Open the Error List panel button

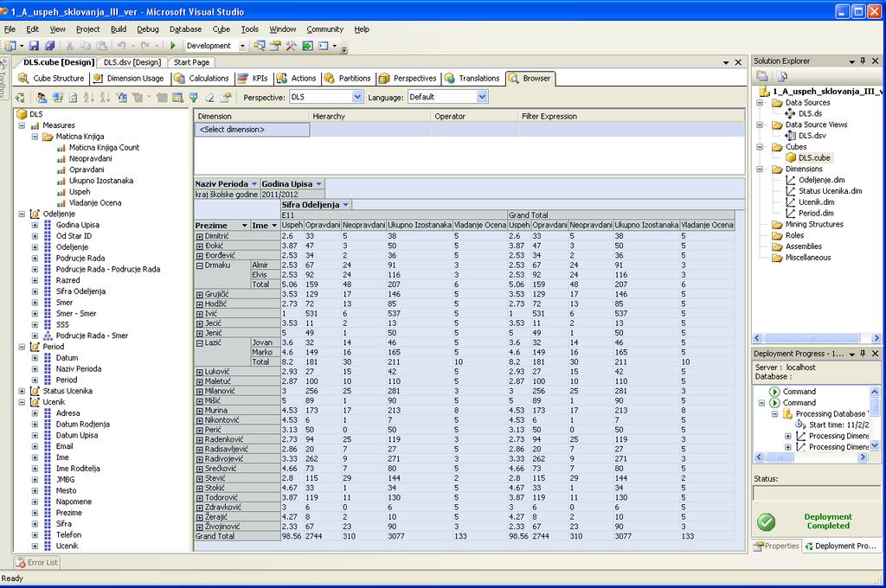37,563
